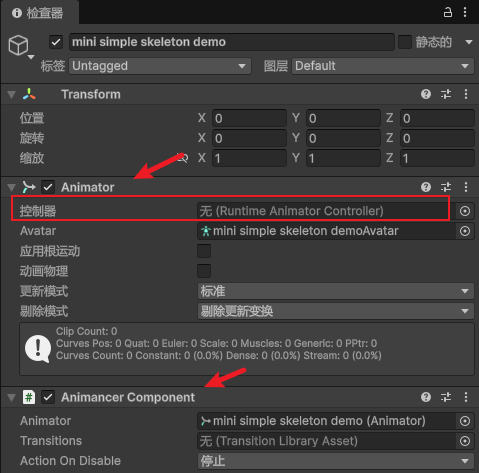
Task: Open Animancer Component presets slider icon
Action: click(x=446, y=397)
